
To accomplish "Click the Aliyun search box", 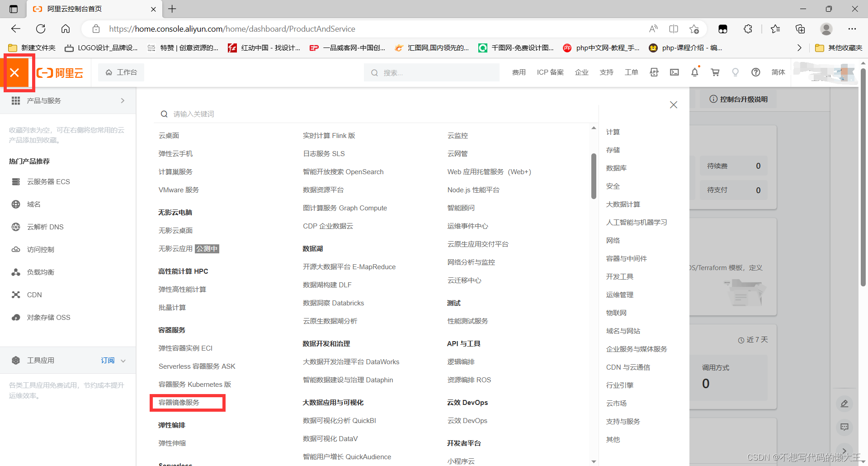I will (x=432, y=72).
